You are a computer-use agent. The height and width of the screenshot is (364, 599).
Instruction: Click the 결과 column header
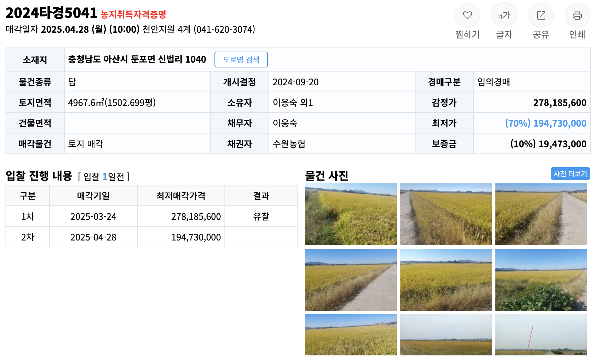click(261, 196)
